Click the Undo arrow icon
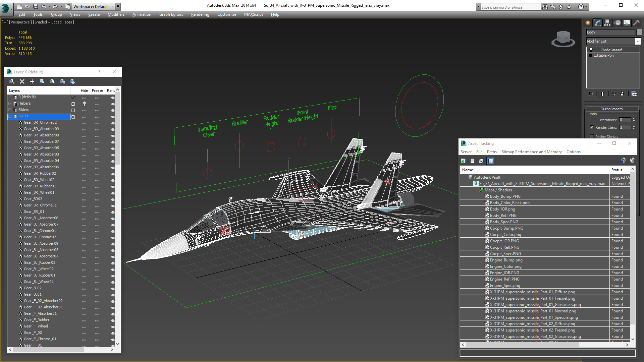Viewport: 644px width, 362px height. tap(43, 6)
